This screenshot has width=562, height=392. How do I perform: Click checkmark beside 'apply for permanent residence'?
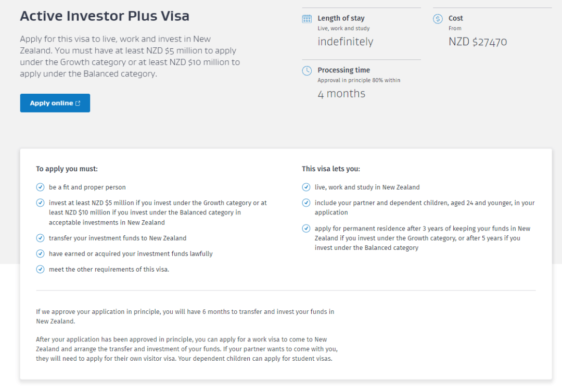pyautogui.click(x=306, y=229)
